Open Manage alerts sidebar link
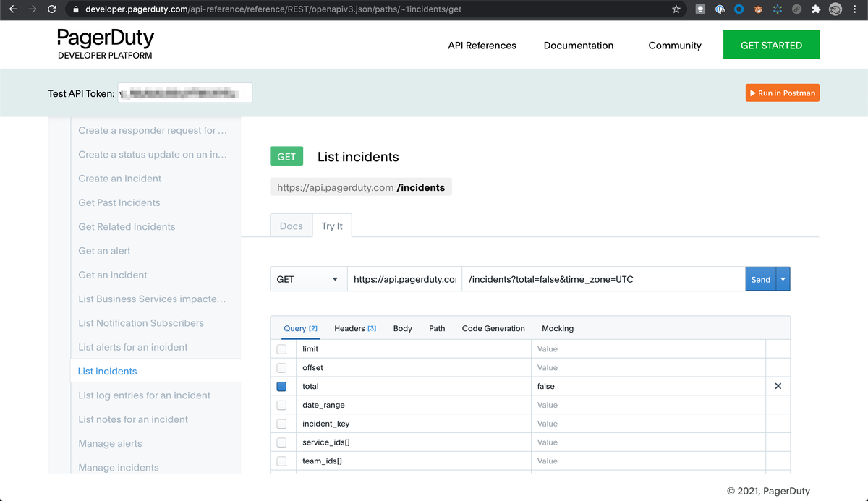The width and height of the screenshot is (868, 501). click(x=110, y=443)
